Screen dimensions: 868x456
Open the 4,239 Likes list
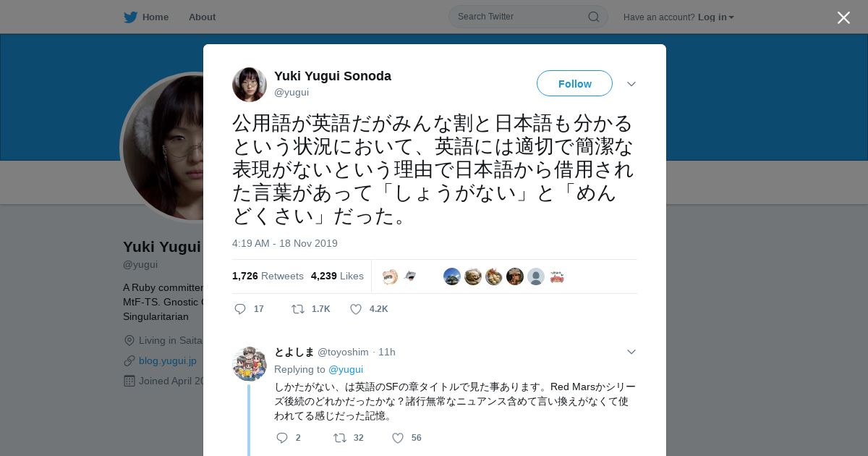point(337,276)
